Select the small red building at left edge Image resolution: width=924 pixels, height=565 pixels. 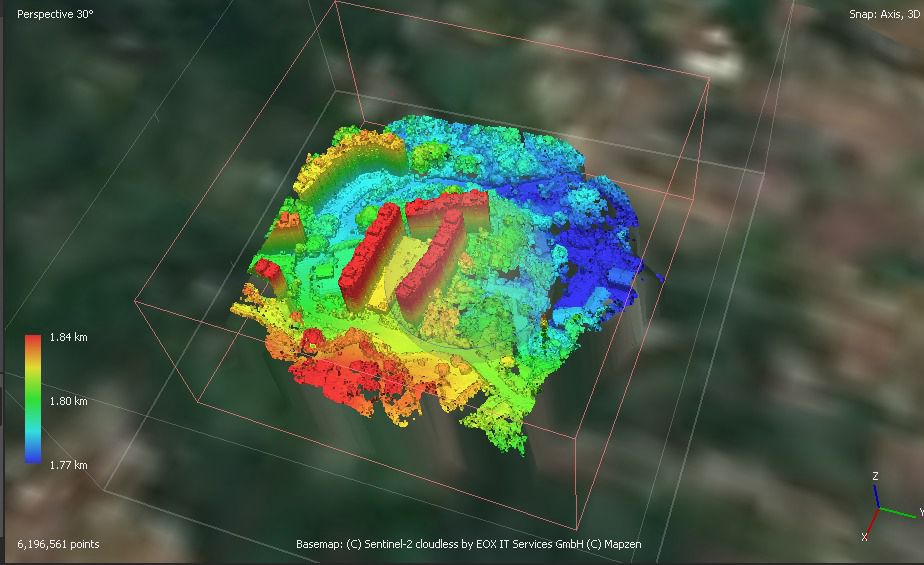coord(268,273)
